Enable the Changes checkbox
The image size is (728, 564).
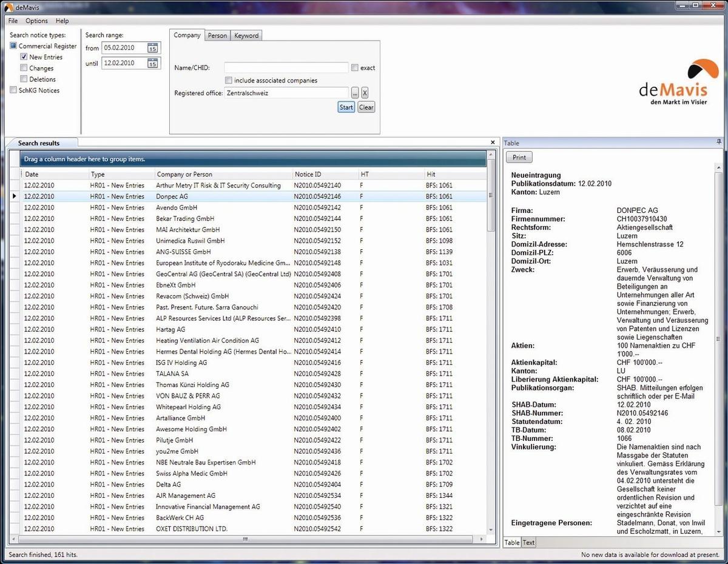24,68
